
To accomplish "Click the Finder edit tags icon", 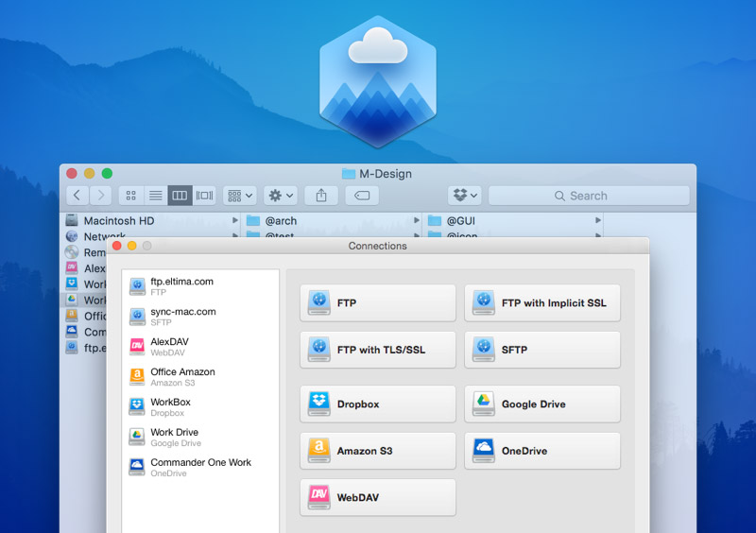I will [x=362, y=196].
